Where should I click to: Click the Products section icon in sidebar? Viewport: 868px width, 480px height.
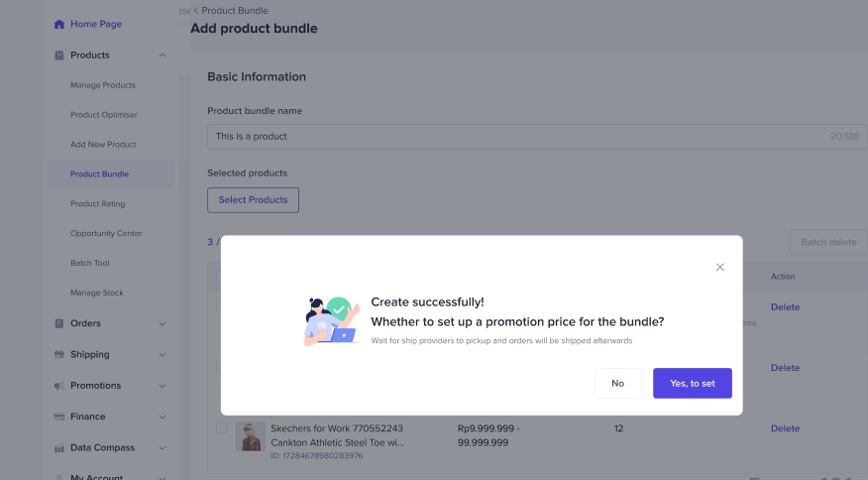click(59, 56)
